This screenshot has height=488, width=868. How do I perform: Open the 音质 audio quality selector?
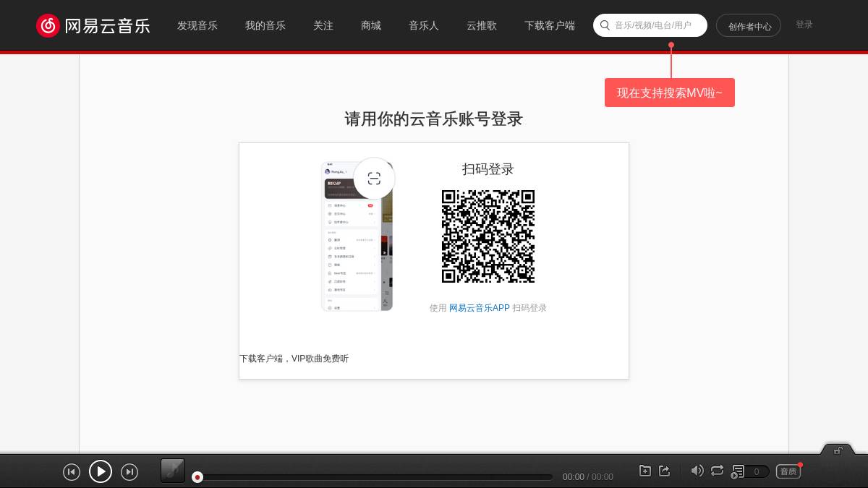[x=788, y=471]
